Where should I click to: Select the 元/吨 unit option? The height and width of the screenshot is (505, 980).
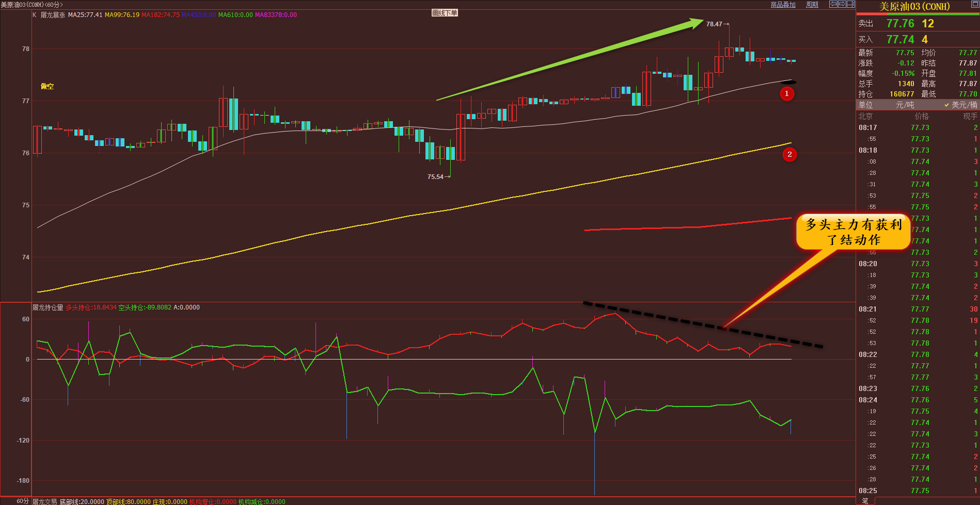click(x=905, y=105)
